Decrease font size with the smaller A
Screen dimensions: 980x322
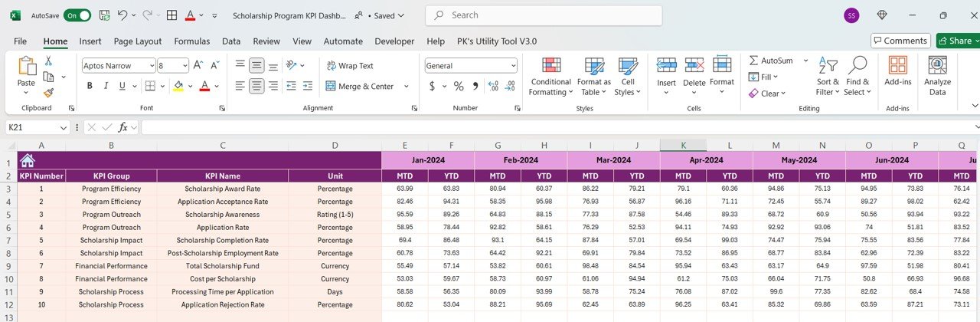(214, 66)
